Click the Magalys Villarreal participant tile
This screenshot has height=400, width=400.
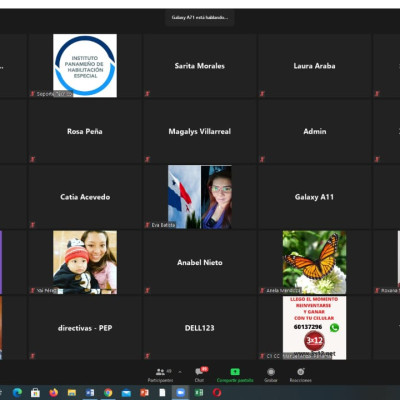200,131
